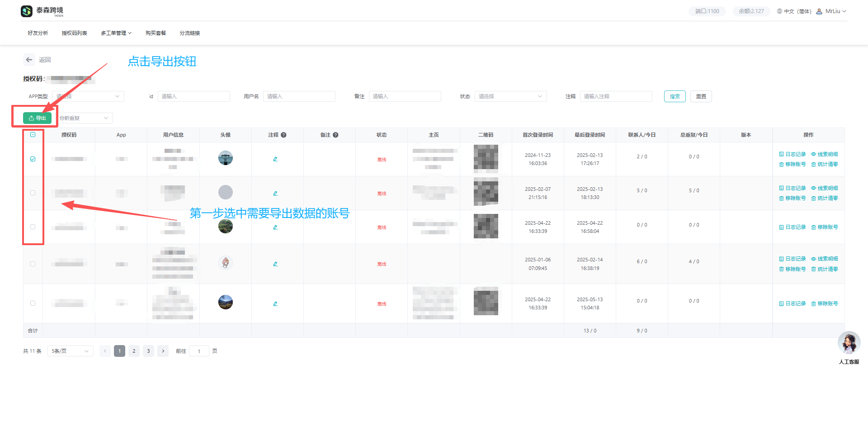Uncheck the first row checkbox
868x431 pixels.
[x=33, y=159]
